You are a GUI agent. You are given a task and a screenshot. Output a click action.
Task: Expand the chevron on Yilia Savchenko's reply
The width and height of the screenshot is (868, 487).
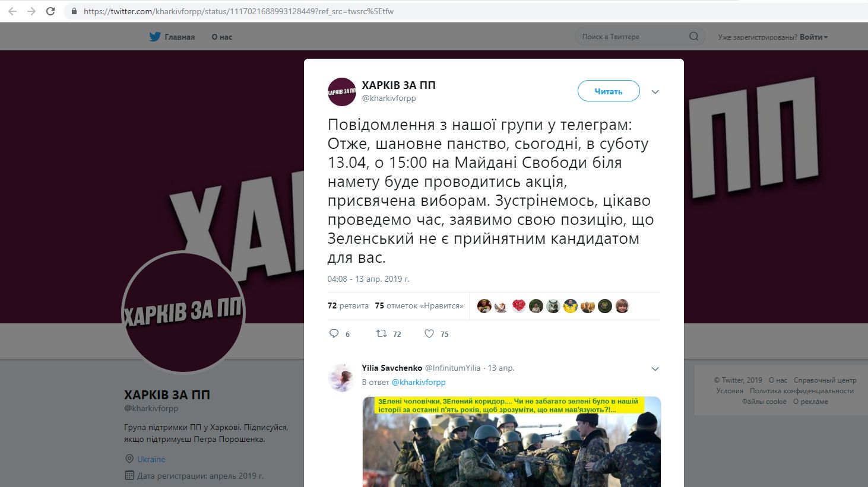point(655,369)
